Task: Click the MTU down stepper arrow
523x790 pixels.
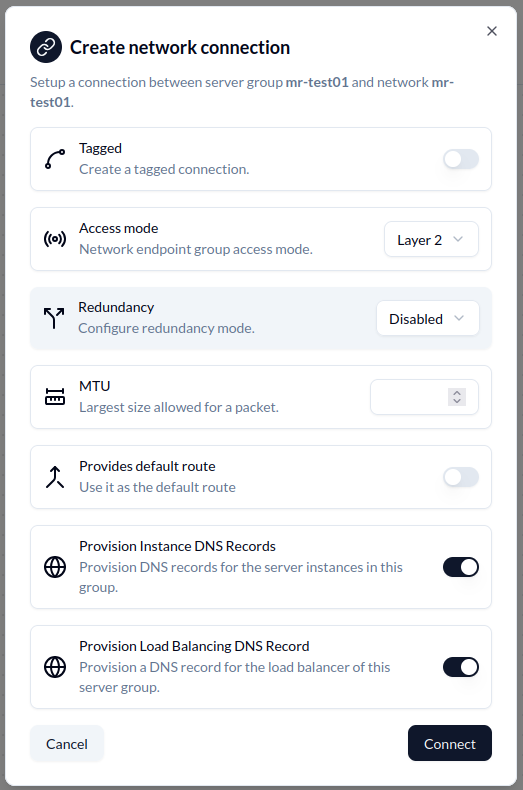Action: (x=457, y=401)
